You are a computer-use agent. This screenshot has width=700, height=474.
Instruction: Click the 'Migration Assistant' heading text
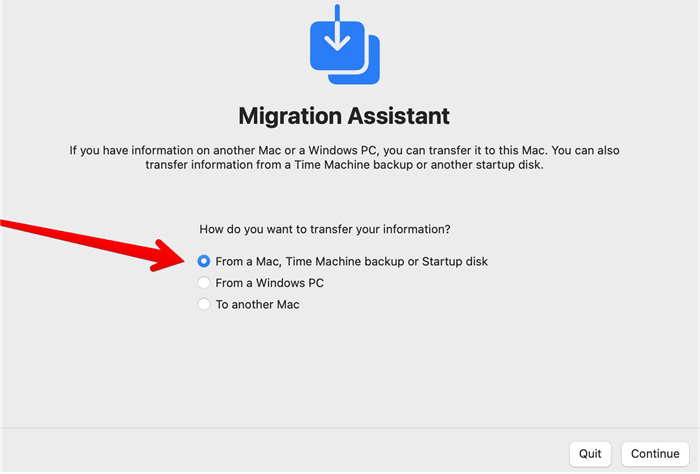[x=344, y=116]
